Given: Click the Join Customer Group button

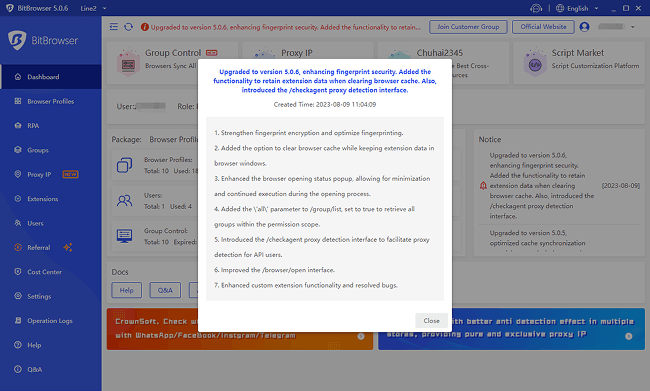Looking at the screenshot, I should point(468,27).
